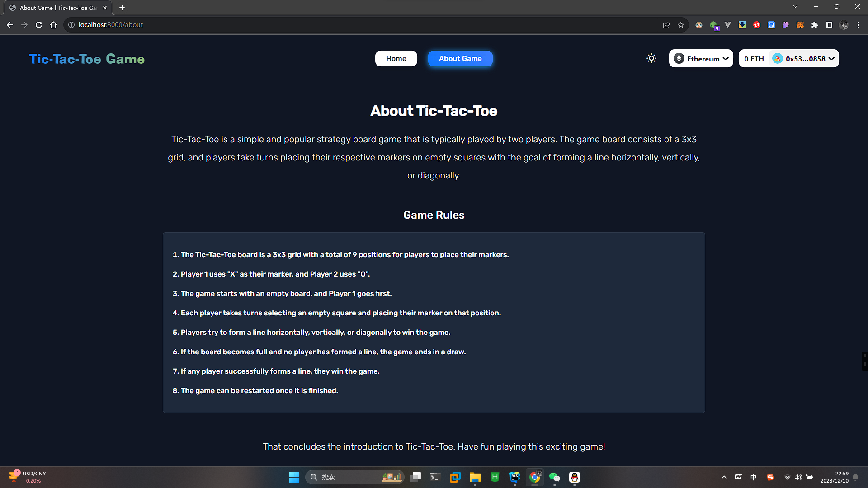Open the Ethereum network dropdown
868x488 pixels.
pyautogui.click(x=701, y=59)
